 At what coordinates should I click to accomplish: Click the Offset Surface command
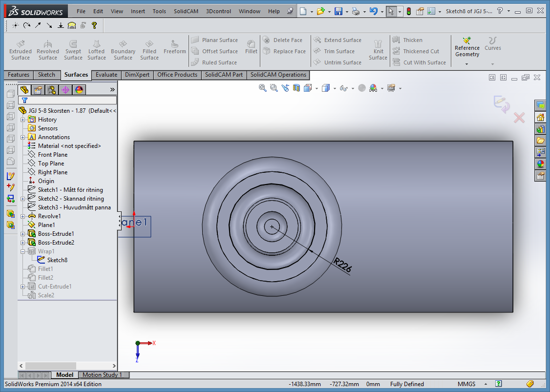click(x=215, y=51)
